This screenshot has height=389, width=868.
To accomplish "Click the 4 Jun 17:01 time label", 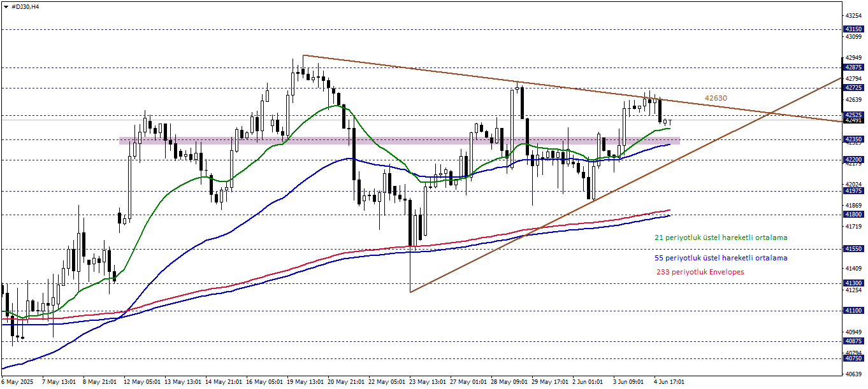I will click(670, 382).
